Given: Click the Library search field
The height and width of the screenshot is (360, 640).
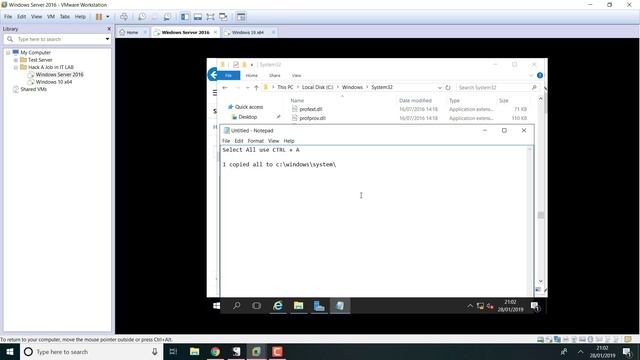Looking at the screenshot, I should coord(60,39).
